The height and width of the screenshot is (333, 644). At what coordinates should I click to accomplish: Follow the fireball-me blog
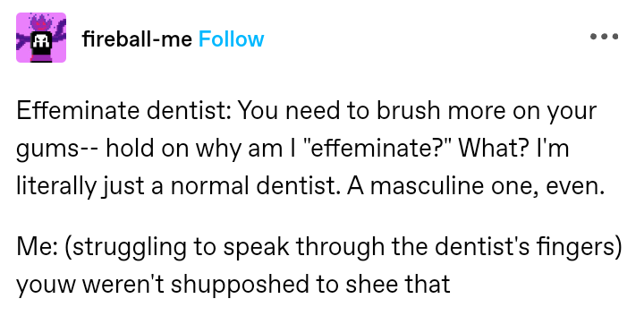(x=232, y=39)
